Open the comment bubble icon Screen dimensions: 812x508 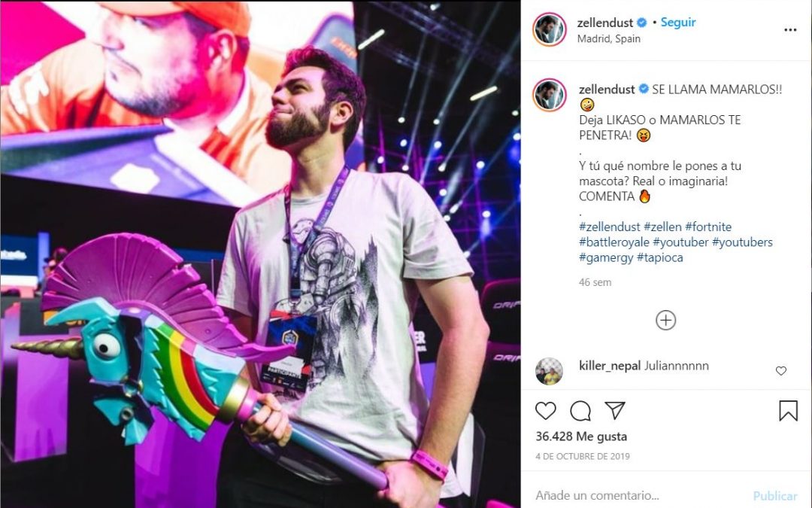click(580, 410)
